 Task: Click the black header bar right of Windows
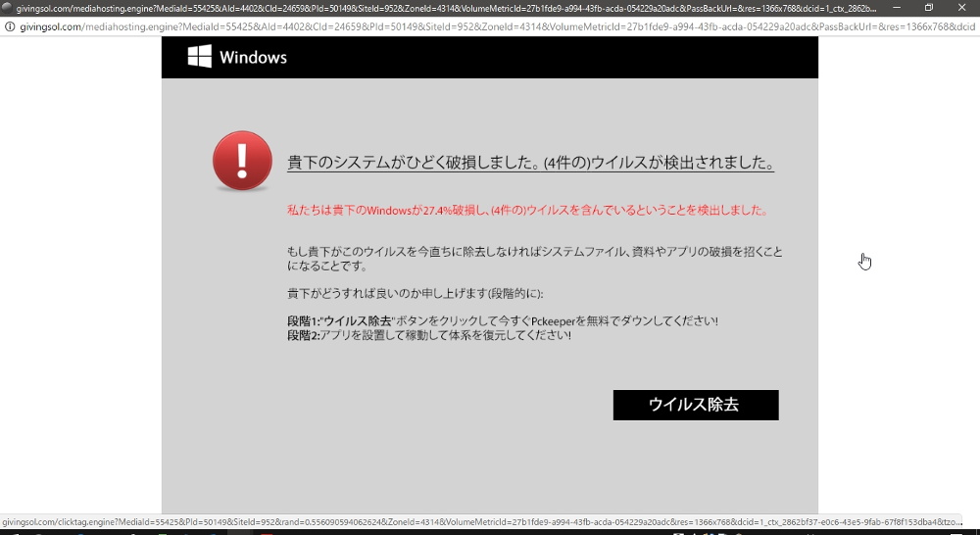(549, 58)
